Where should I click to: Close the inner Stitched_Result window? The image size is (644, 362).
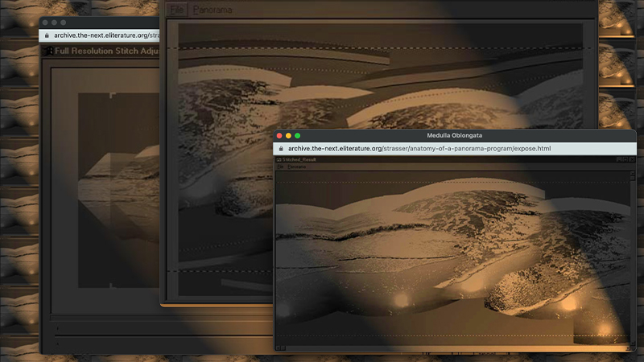pos(632,159)
